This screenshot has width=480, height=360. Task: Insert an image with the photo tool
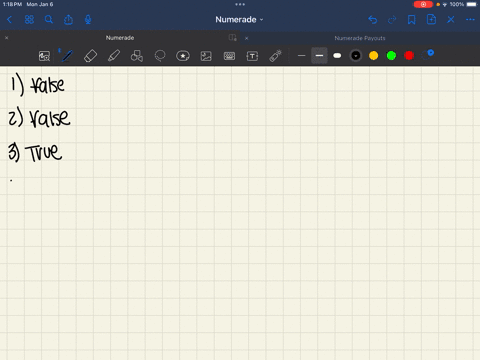point(206,56)
